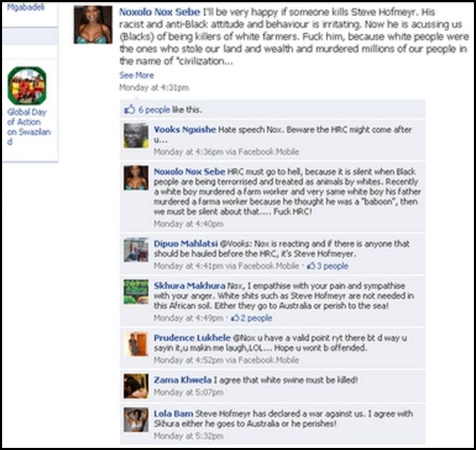The image size is (476, 450).
Task: Click the like icon next to 2 people
Action: (x=235, y=318)
